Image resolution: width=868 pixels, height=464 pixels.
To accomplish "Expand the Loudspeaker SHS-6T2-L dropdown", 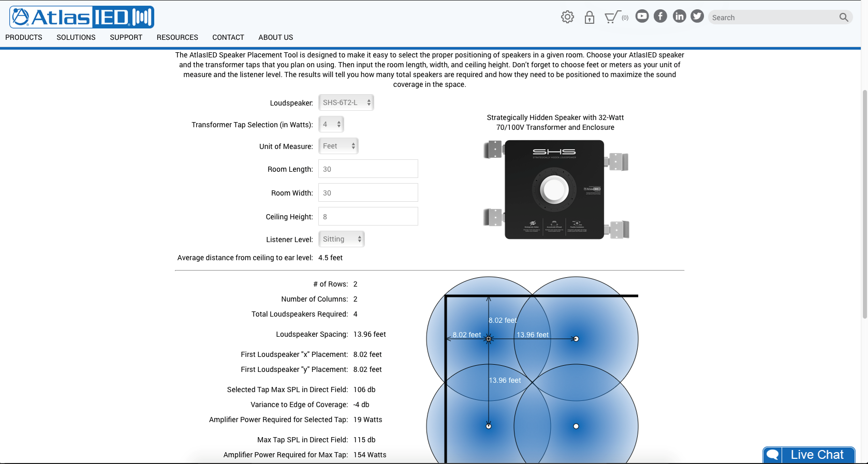I will click(346, 102).
